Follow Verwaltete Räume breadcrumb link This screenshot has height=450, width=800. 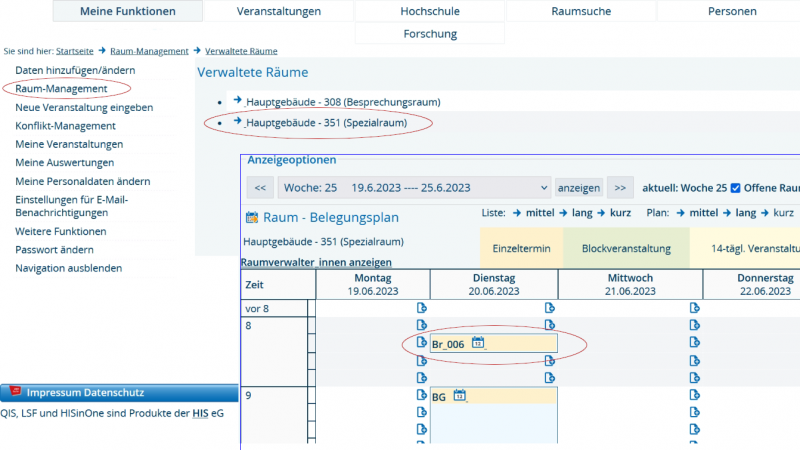tap(241, 51)
